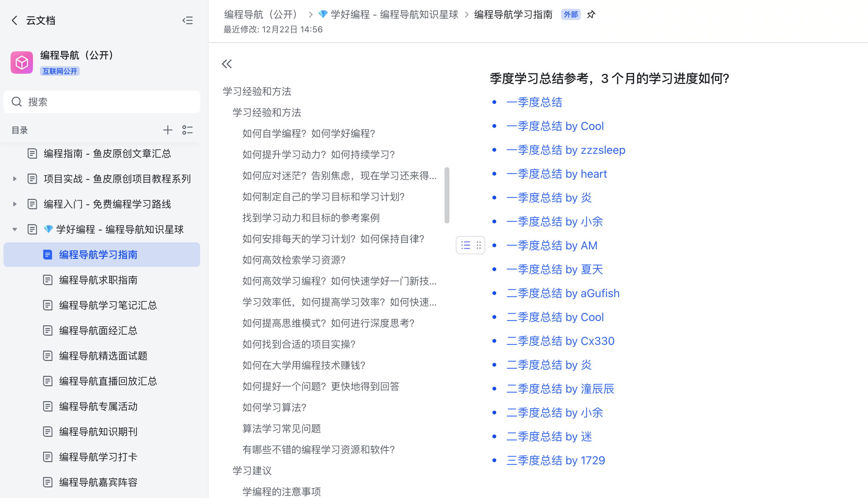The image size is (868, 498).
Task: Jump to outline item 如何在大学用编程技术赚钱？
Action: 304,365
